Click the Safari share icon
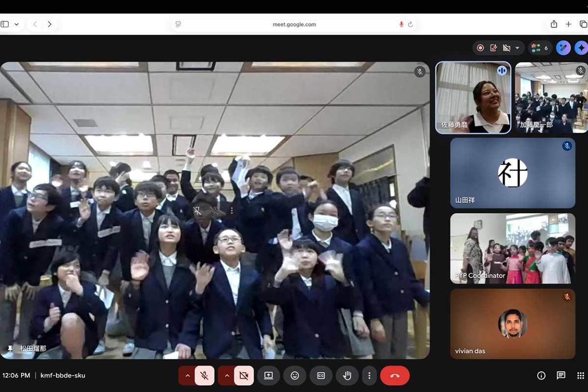 [x=554, y=24]
